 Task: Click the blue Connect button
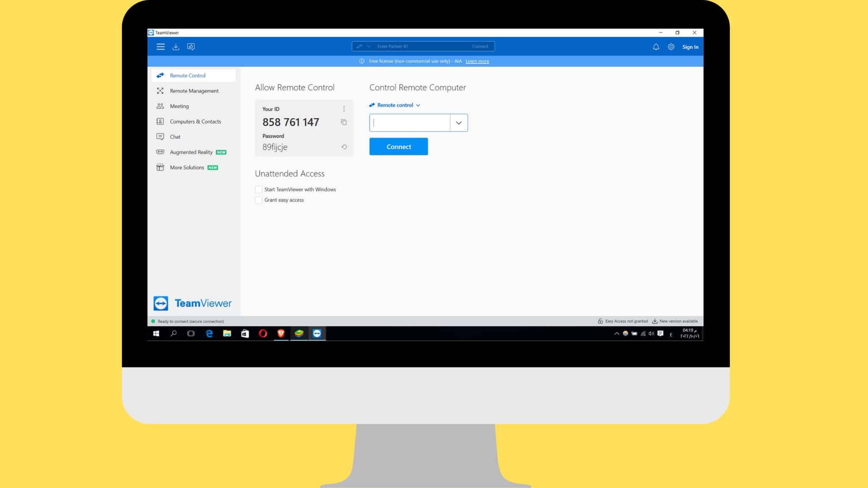pos(398,147)
